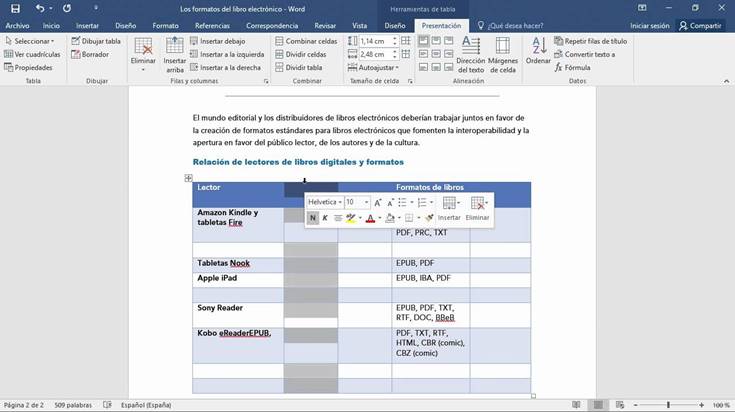The width and height of the screenshot is (735, 412).
Task: Toggle bold N button in mini toolbar
Action: click(313, 218)
